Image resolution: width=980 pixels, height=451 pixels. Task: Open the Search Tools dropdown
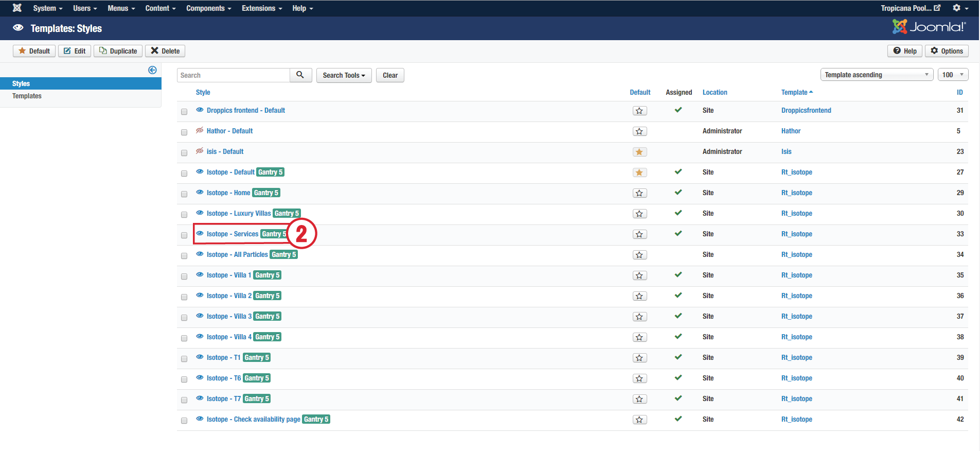(x=344, y=75)
